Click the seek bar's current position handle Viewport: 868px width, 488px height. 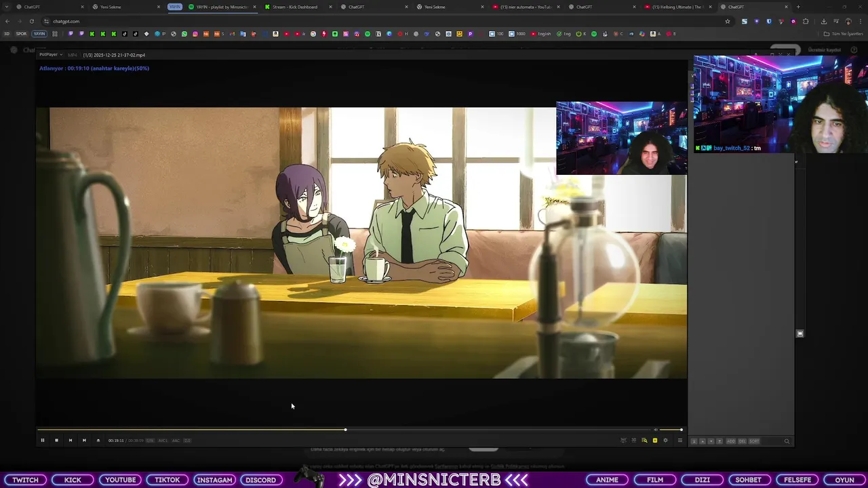coord(345,430)
